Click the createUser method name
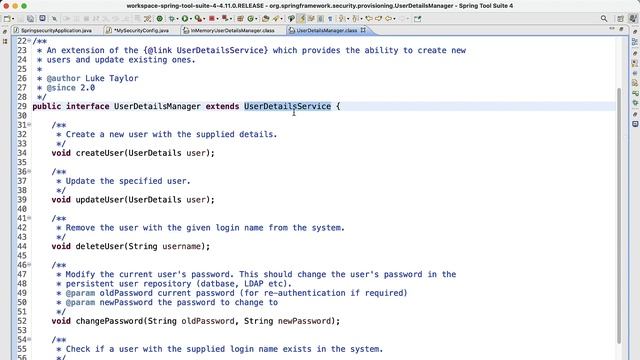The width and height of the screenshot is (640, 360). tap(100, 153)
